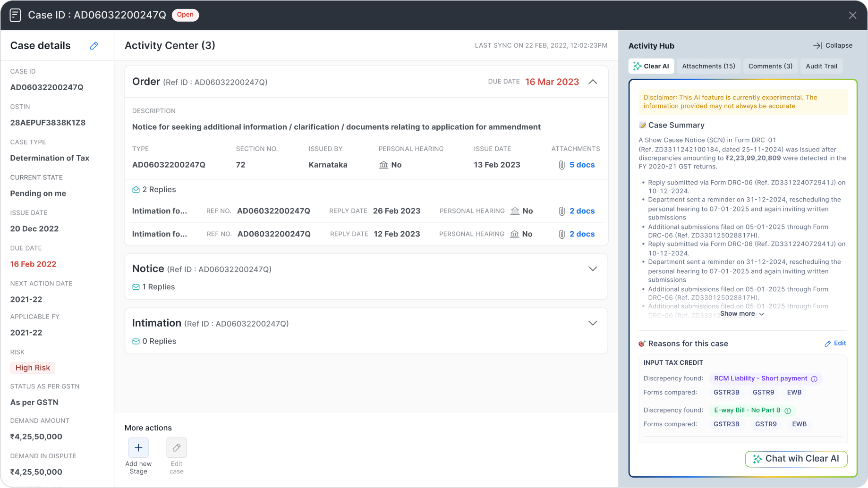Click the Add new Stage plus icon
868x488 pixels.
[138, 447]
